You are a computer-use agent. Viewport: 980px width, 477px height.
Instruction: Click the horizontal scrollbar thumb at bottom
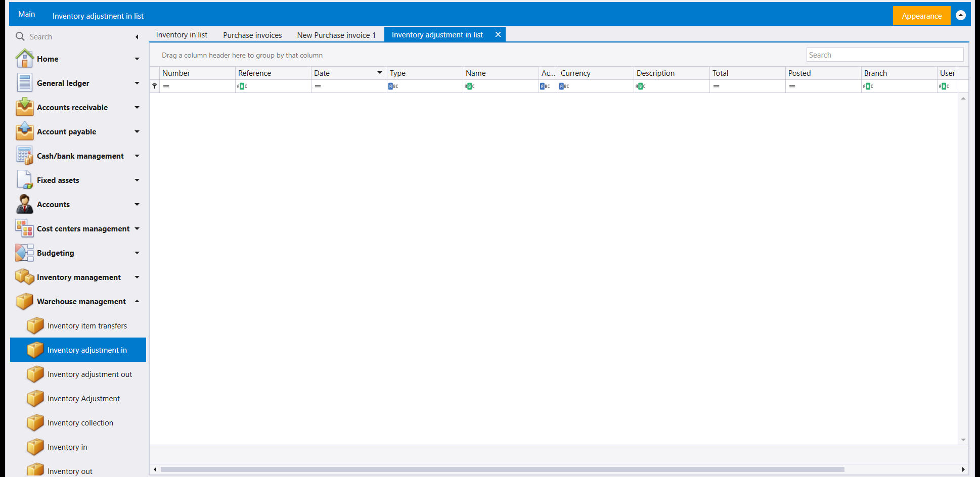coord(502,469)
